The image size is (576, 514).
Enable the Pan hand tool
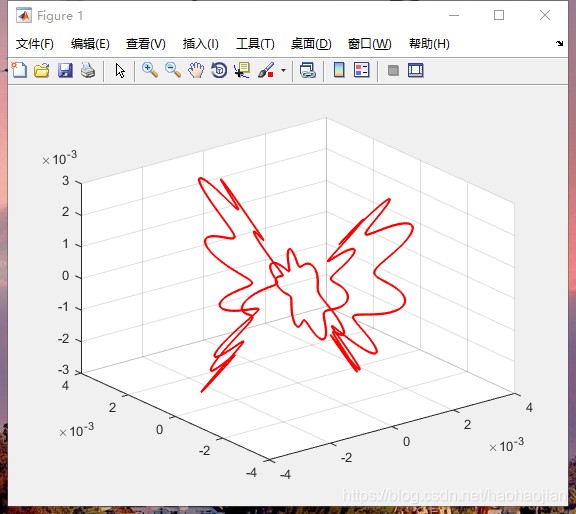(196, 70)
